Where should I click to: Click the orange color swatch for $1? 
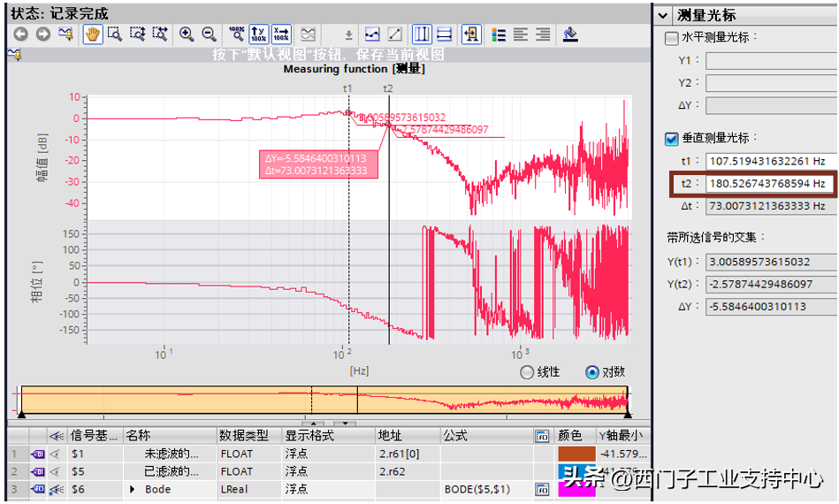576,454
